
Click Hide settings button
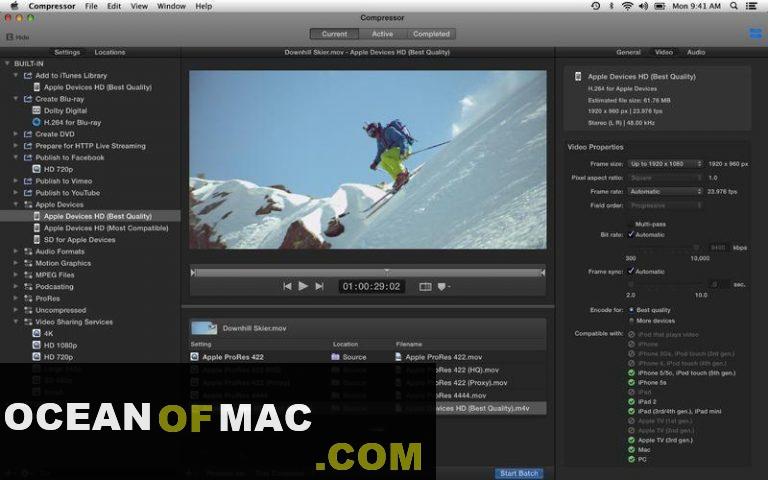(x=18, y=37)
